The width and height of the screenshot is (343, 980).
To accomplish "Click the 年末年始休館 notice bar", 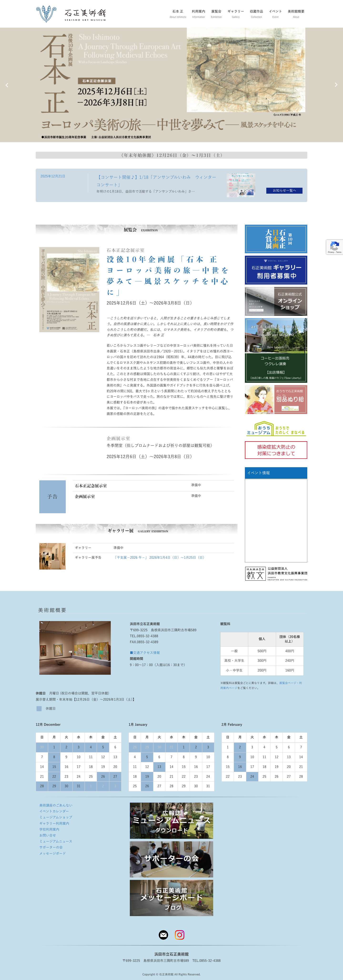I will pos(171,155).
